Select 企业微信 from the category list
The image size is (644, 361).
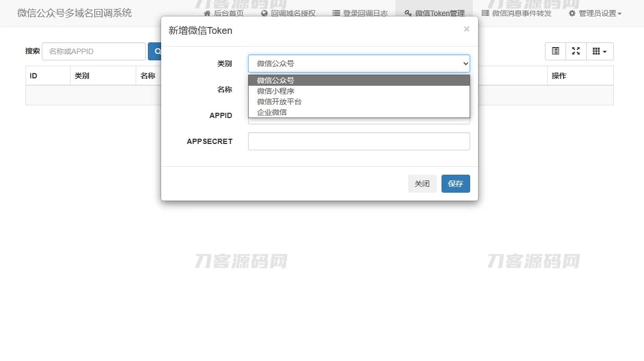272,112
